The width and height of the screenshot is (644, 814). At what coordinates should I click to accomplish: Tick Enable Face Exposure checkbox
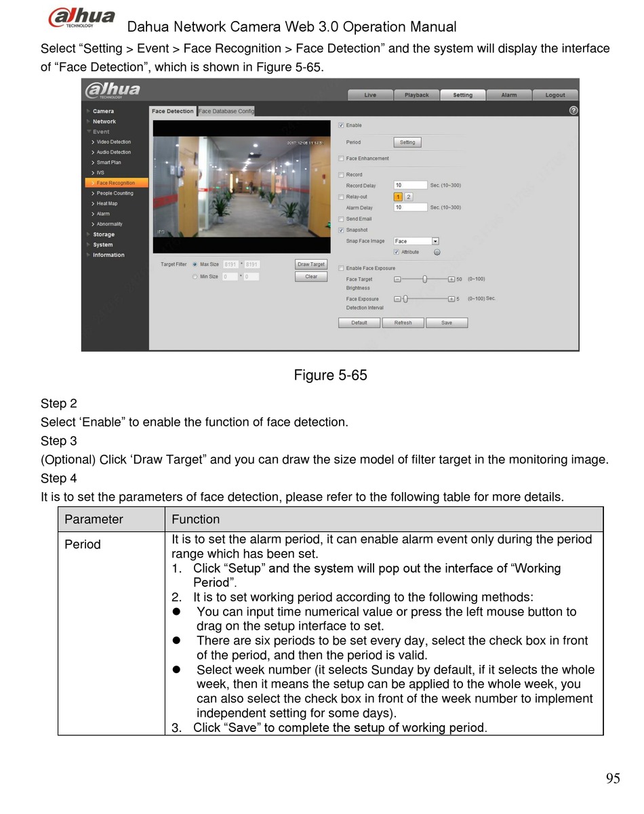(341, 268)
